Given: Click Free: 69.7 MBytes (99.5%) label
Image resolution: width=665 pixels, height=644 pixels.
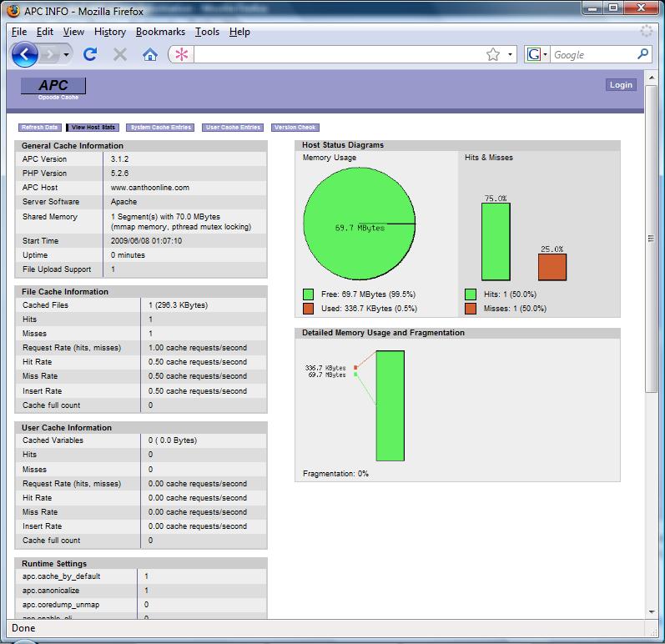Looking at the screenshot, I should [368, 294].
